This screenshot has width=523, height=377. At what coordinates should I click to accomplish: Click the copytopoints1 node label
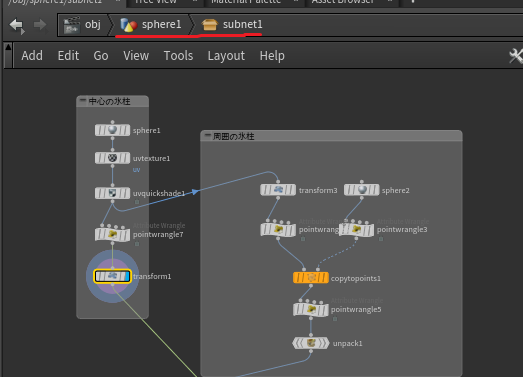coord(356,278)
